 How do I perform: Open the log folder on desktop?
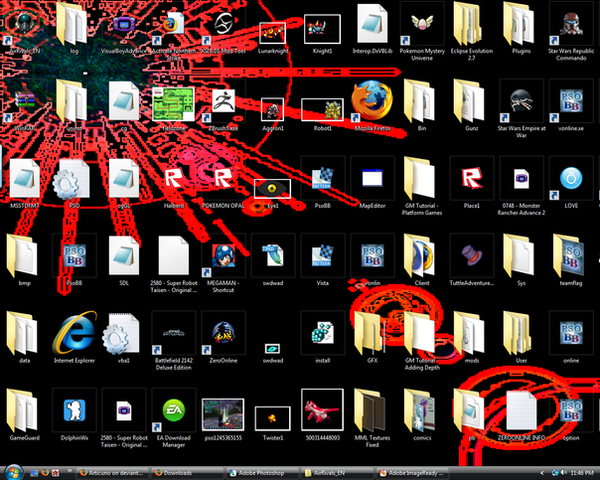pyautogui.click(x=74, y=24)
